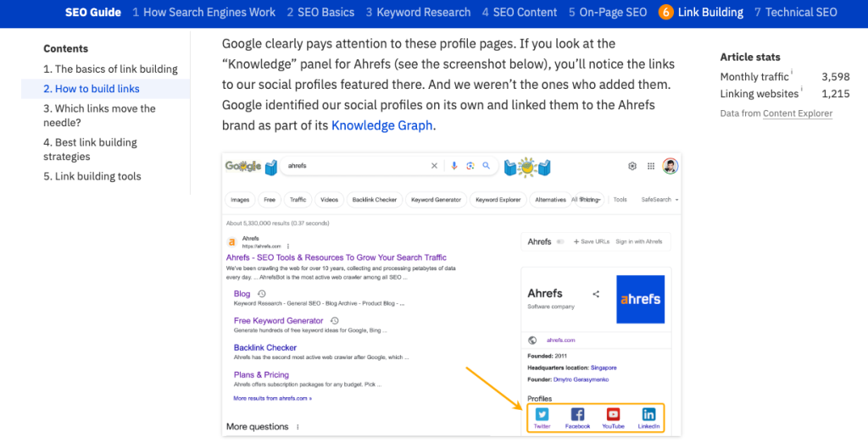Select the Free filter chip
The image size is (868, 448).
click(x=269, y=200)
